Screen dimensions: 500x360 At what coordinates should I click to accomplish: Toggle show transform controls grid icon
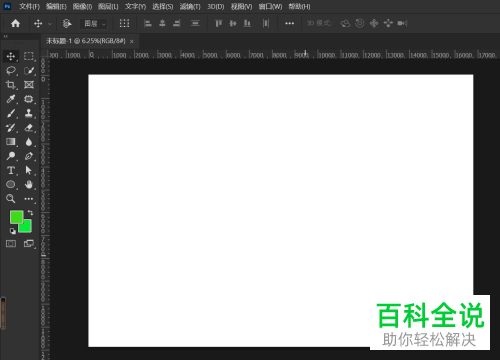(x=124, y=23)
